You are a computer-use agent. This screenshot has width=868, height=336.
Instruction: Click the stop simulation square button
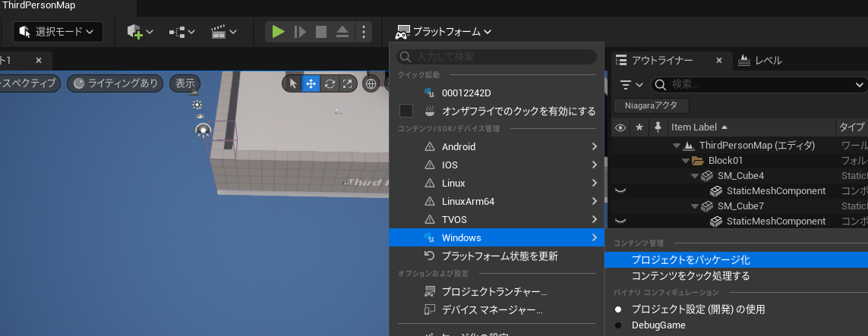tap(321, 32)
